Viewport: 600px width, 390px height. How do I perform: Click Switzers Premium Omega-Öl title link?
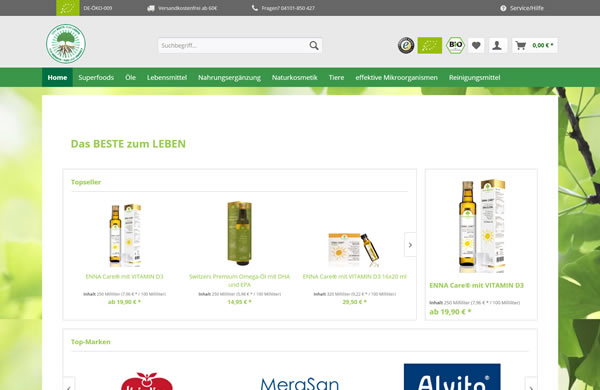[x=240, y=281]
